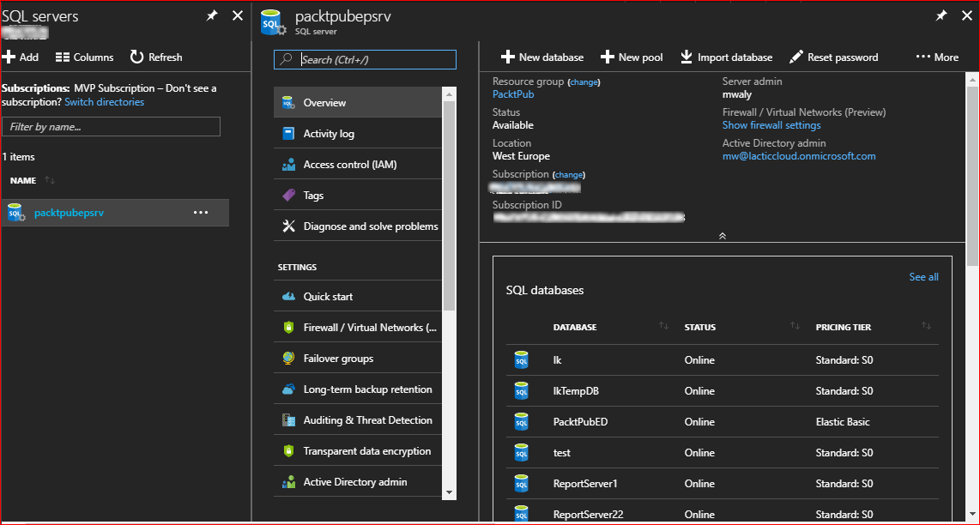Screen dimensions: 980x525
Task: Open Firewall / Virtual Networks settings
Action: pyautogui.click(x=358, y=327)
